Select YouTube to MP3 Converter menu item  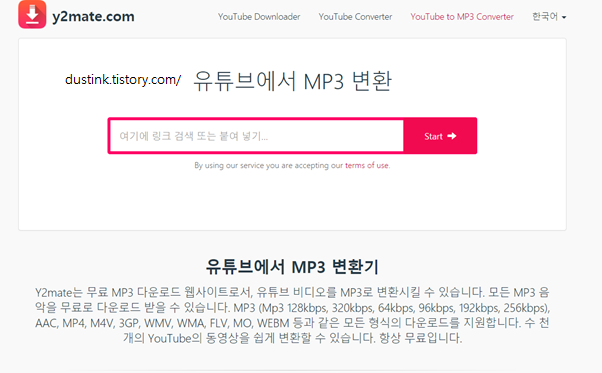coord(462,17)
